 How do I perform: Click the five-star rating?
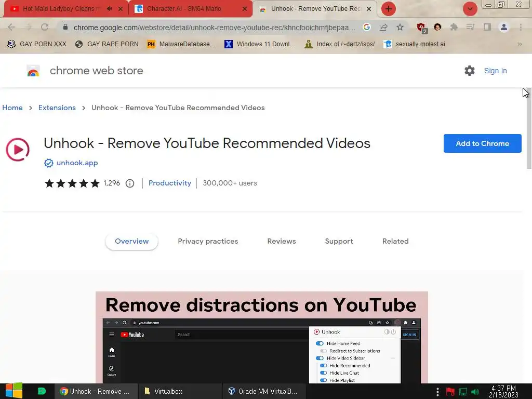pyautogui.click(x=72, y=183)
